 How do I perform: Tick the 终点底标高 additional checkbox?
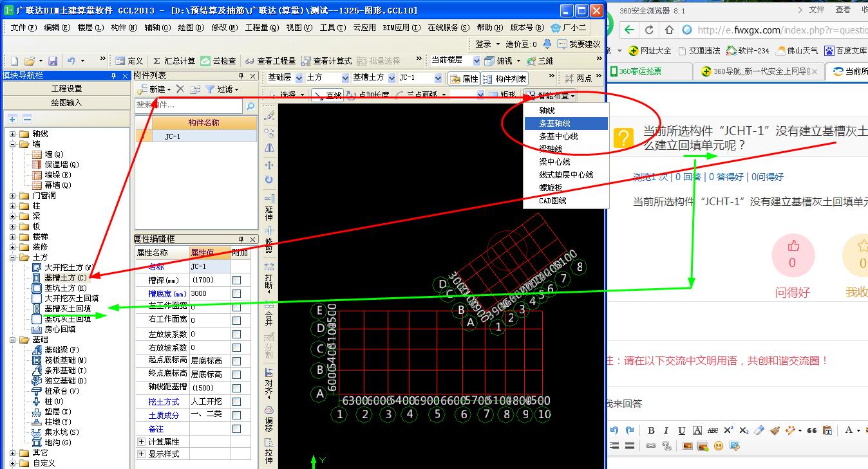tap(237, 375)
